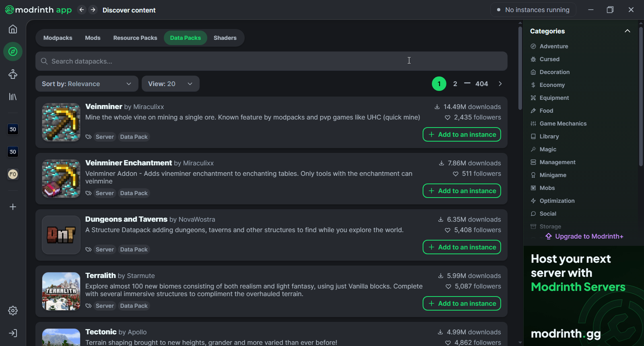Click the Categories panel scrollbar
The image size is (644, 346).
point(641,97)
